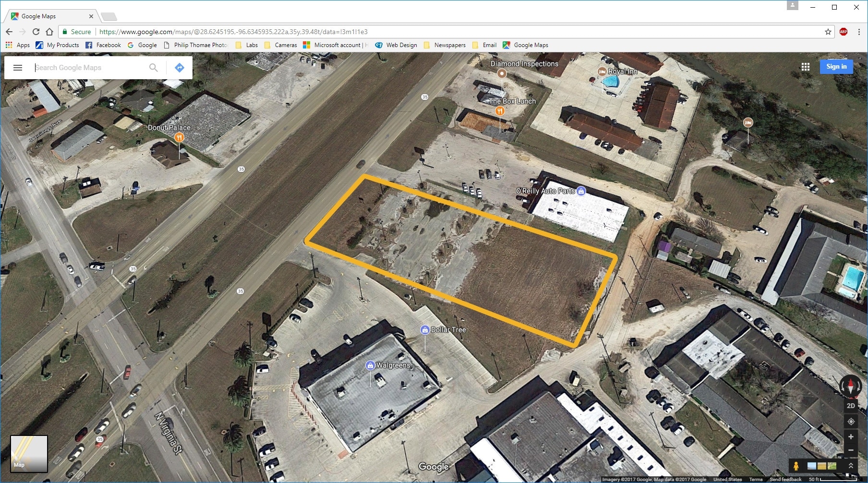Open the directions icon next to the search bar
This screenshot has height=483, width=868.
180,67
